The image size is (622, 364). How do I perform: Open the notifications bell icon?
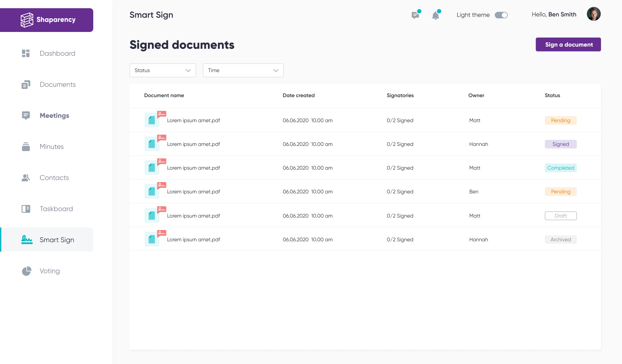tap(436, 15)
